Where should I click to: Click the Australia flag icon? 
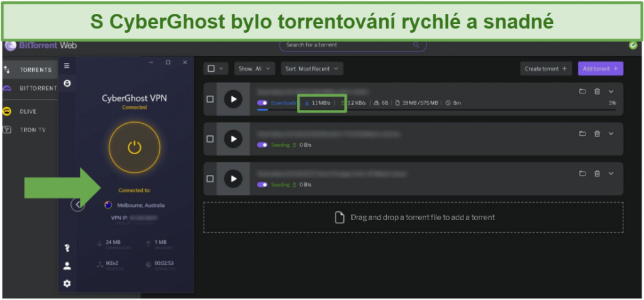point(108,205)
